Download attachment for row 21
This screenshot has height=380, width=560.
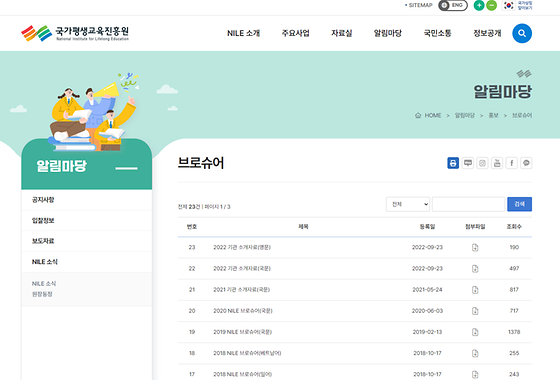tap(475, 290)
